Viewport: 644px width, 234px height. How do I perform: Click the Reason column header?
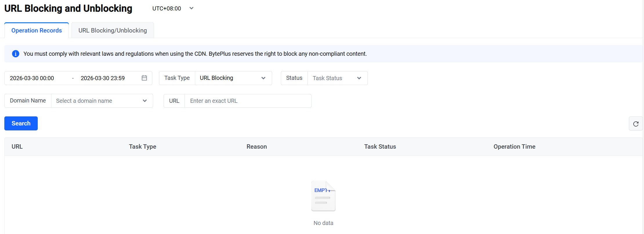(256, 147)
